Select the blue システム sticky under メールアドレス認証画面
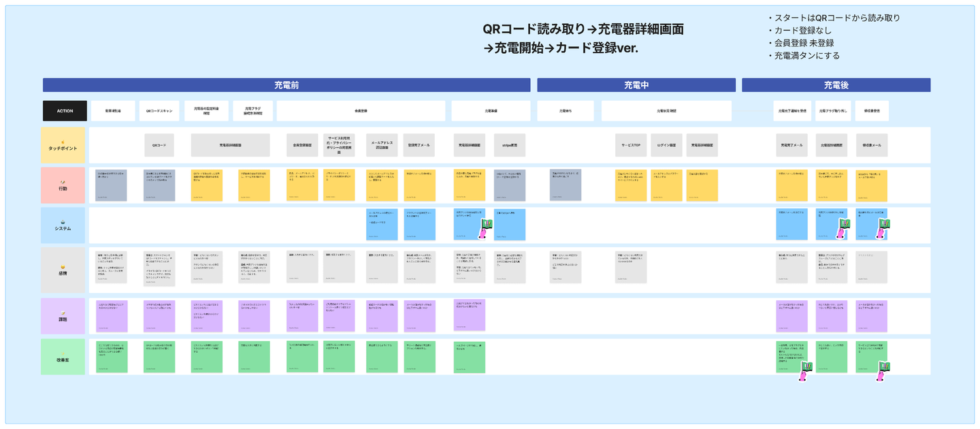 pos(382,225)
